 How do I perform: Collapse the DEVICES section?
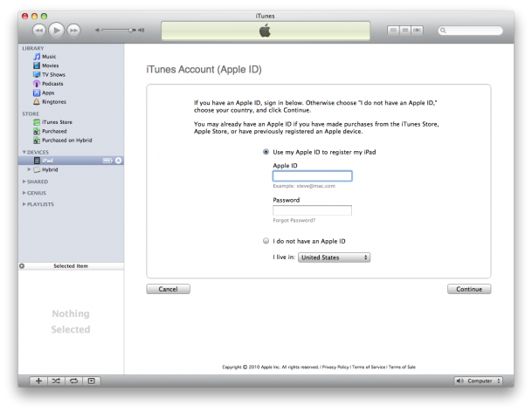[24, 152]
